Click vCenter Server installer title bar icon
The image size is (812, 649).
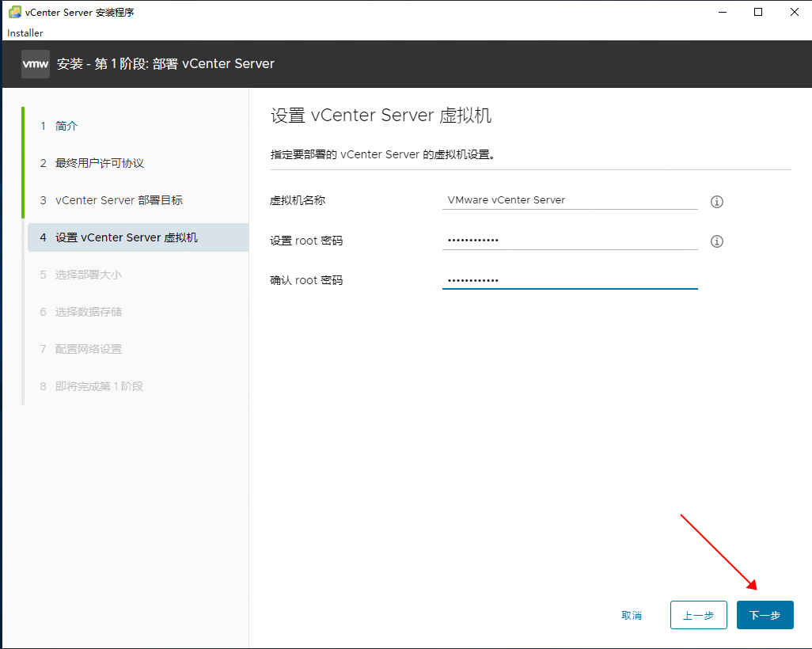coord(15,12)
